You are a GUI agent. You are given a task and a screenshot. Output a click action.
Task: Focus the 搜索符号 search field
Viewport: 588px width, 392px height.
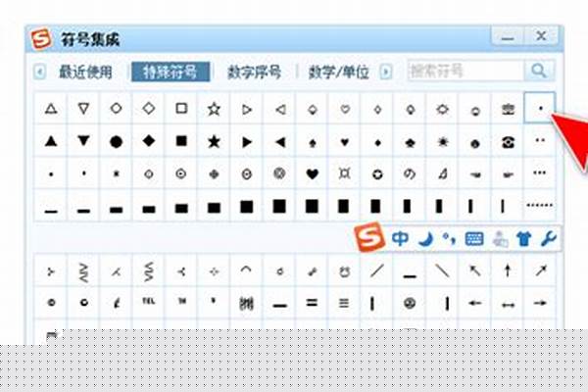click(465, 71)
